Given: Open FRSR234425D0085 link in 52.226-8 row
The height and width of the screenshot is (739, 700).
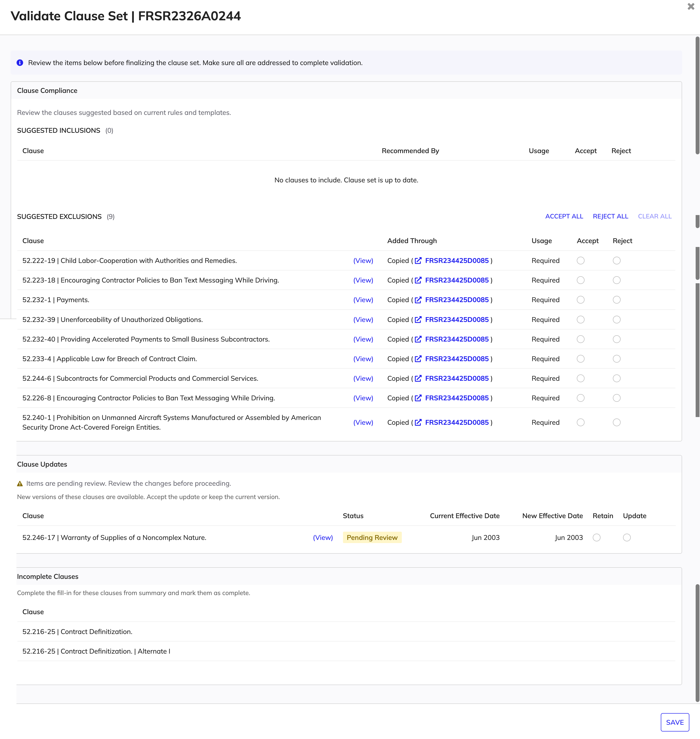Looking at the screenshot, I should click(457, 398).
